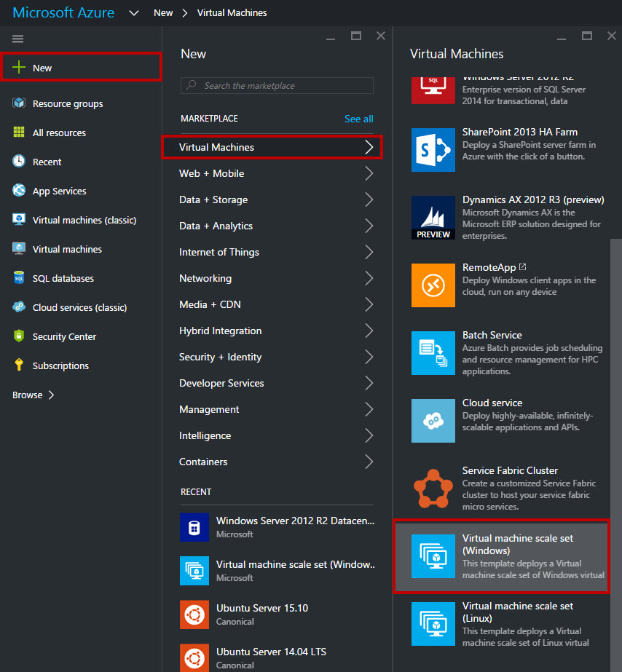Open the Security + Identity category
The image size is (622, 672).
click(277, 357)
